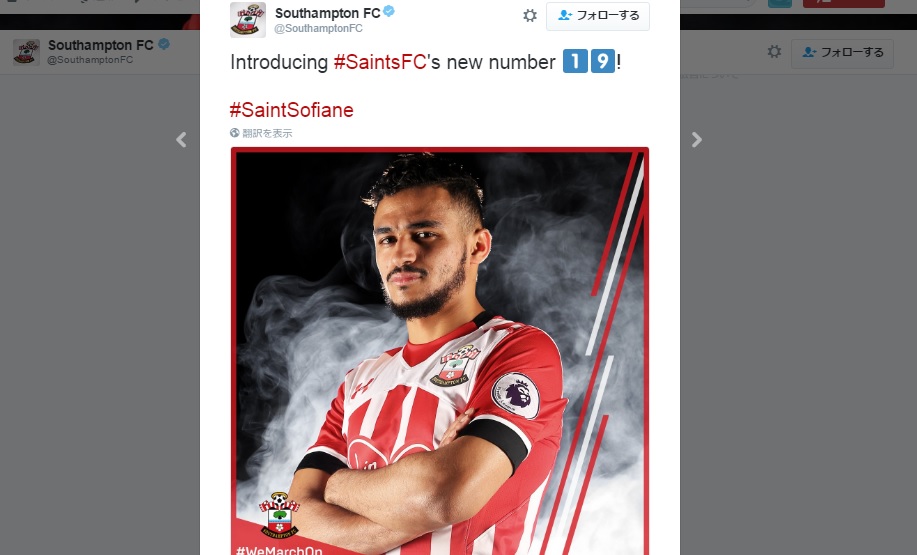
Task: Open the #SaintSofiane hashtag
Action: coord(291,110)
